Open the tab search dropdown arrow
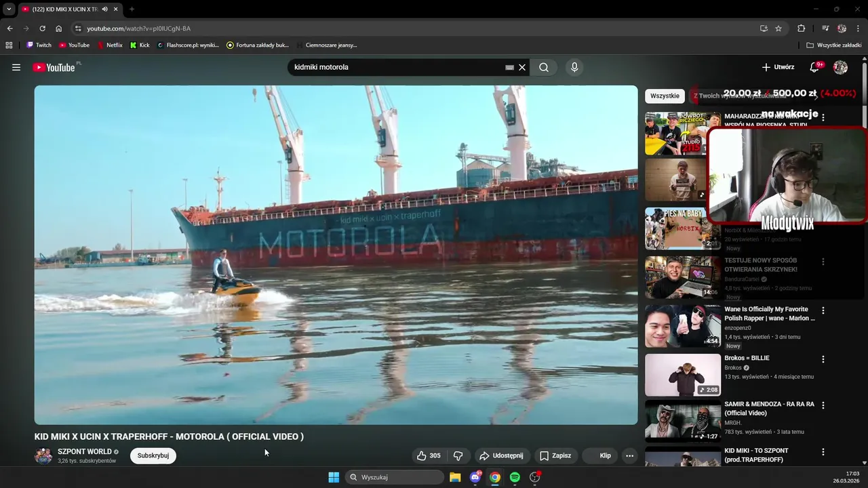 click(9, 9)
